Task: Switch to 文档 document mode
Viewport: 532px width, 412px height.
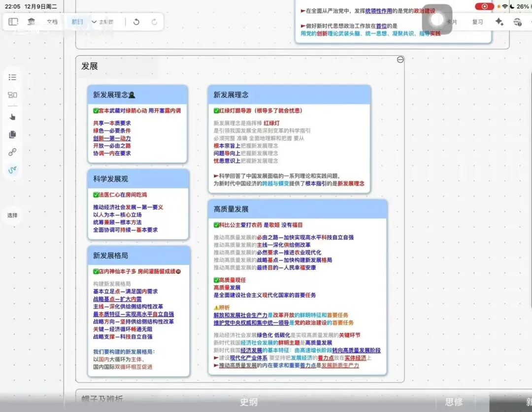Action: coord(52,22)
